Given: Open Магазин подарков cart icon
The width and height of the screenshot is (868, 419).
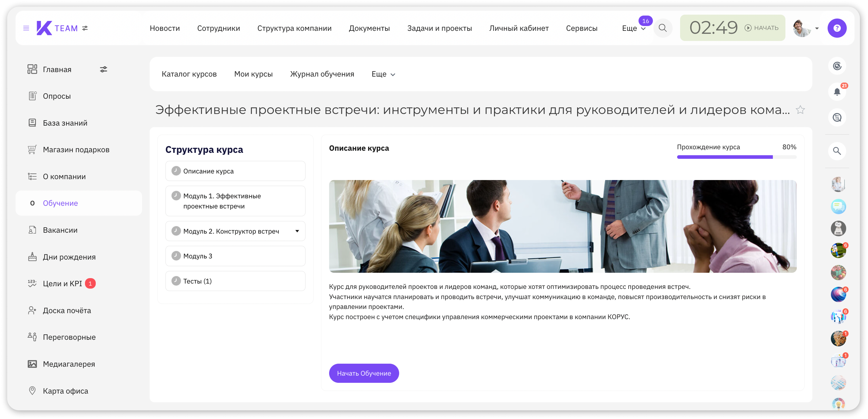Looking at the screenshot, I should click(x=32, y=150).
